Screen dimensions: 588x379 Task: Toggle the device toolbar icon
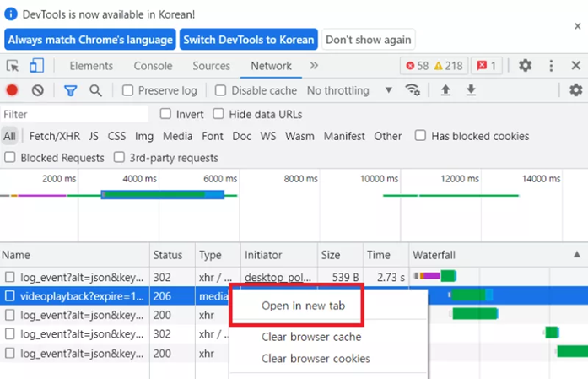tap(36, 66)
